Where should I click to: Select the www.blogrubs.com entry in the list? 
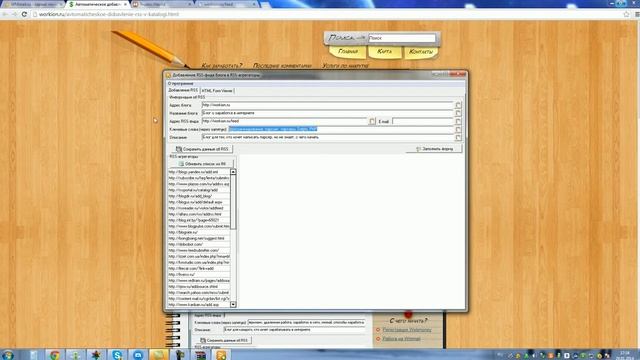199,226
